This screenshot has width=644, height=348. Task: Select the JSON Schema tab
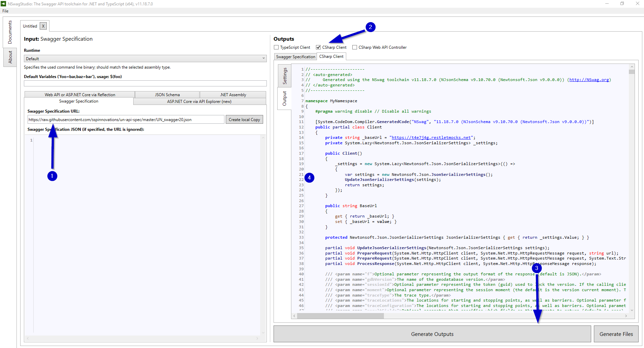(x=167, y=95)
